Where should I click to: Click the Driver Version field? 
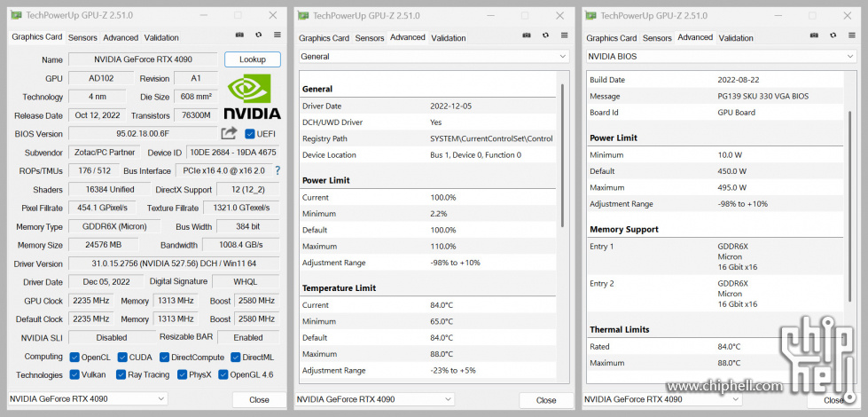tap(174, 264)
